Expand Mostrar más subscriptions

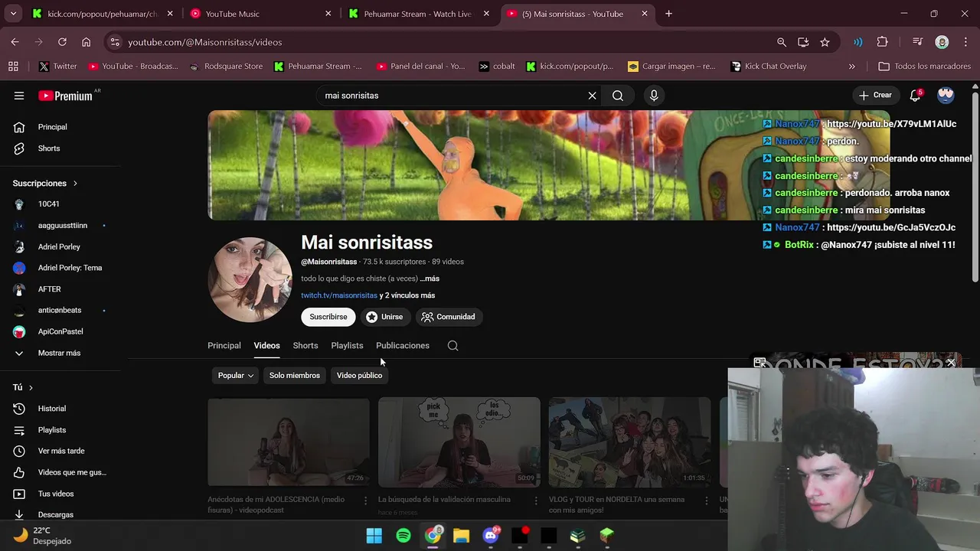click(60, 353)
